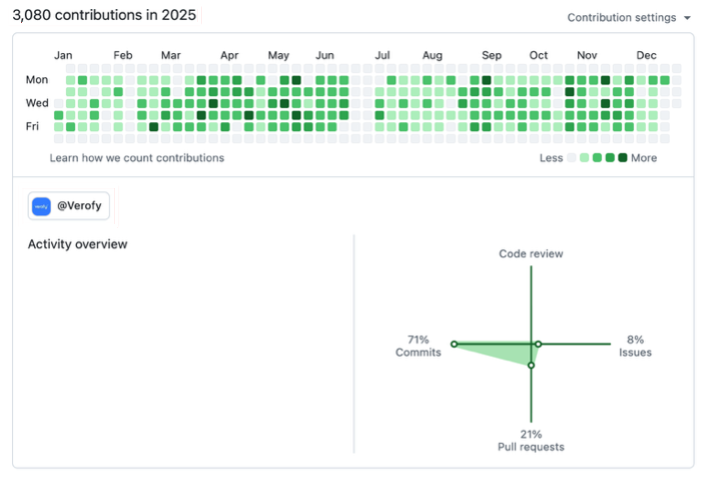Open the Contribution settings dropdown

coord(629,18)
